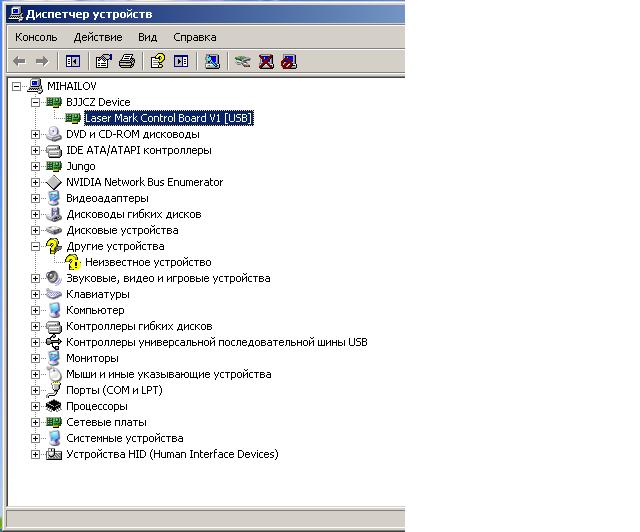Expand the Порты (COM и LPT) node

(x=36, y=390)
